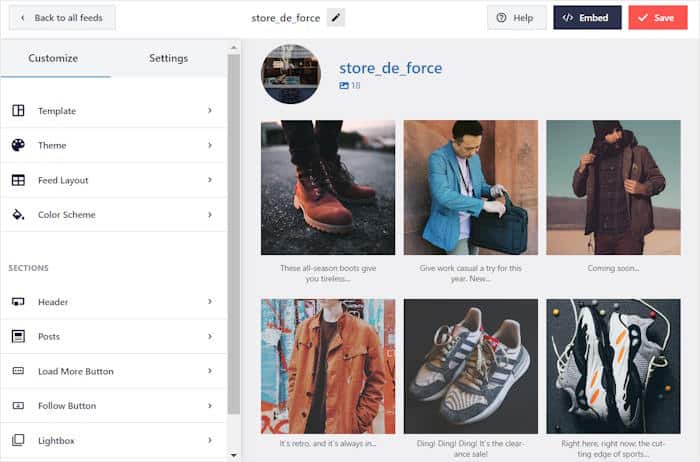Viewport: 700px width, 462px height.
Task: Click the 'Give work casual a try' caption
Action: click(x=471, y=273)
